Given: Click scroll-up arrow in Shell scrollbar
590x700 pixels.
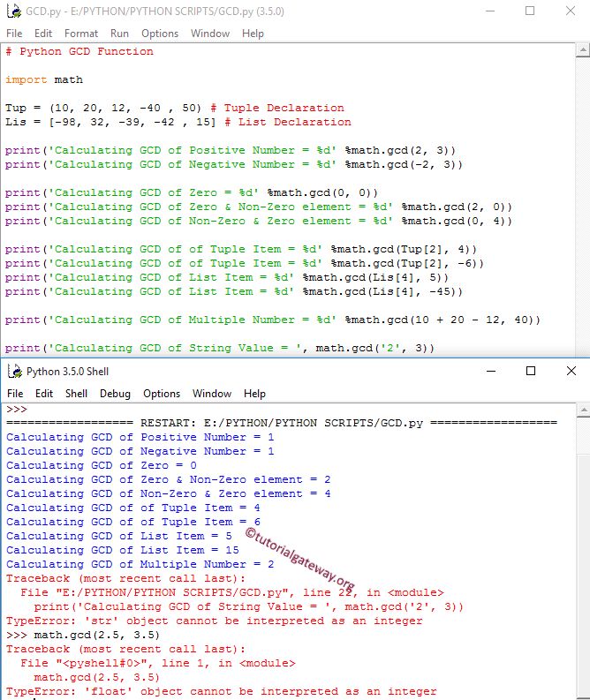Looking at the screenshot, I should coord(583,410).
